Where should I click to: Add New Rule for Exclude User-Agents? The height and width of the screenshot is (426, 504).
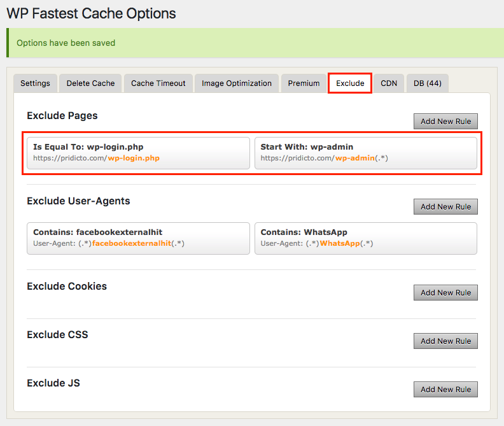(445, 207)
